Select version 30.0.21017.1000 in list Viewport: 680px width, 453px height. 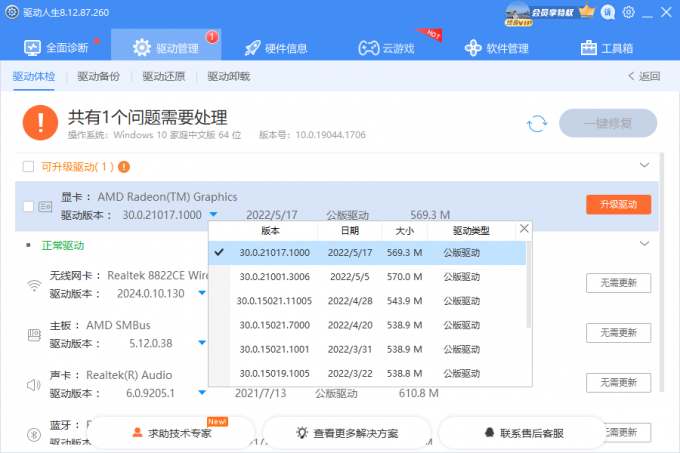(x=367, y=253)
